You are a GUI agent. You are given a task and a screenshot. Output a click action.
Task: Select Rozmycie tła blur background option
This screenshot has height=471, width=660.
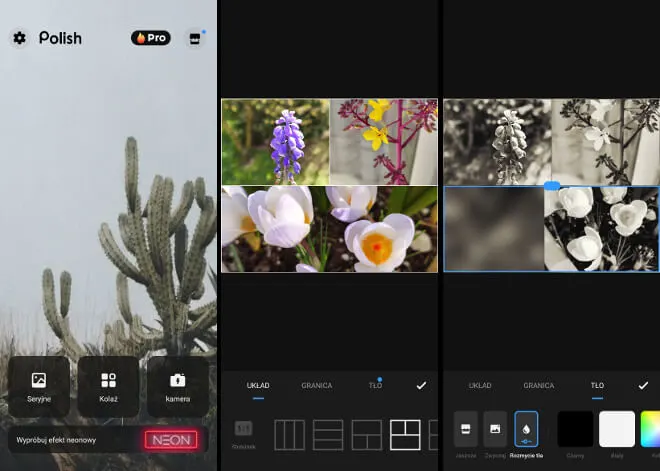(x=526, y=430)
